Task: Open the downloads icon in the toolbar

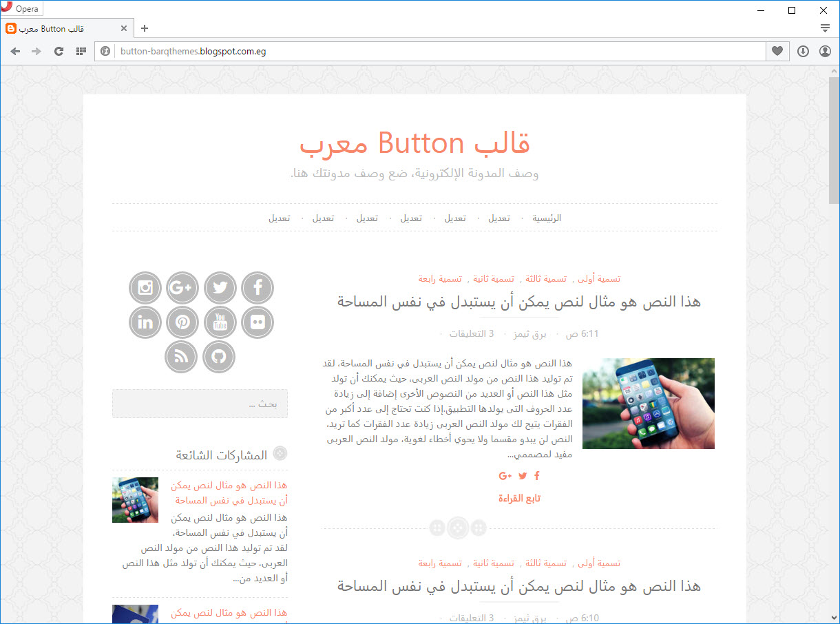Action: pyautogui.click(x=803, y=51)
